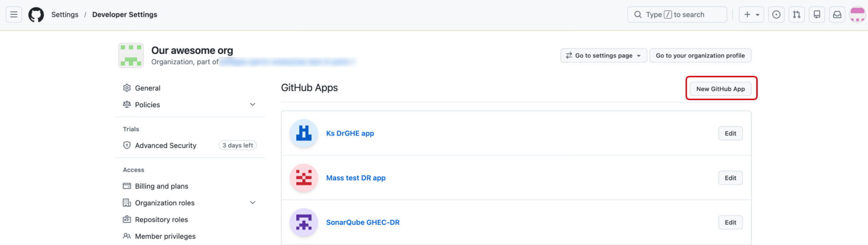The width and height of the screenshot is (868, 245).
Task: Click Member privileges people icon
Action: tap(127, 236)
